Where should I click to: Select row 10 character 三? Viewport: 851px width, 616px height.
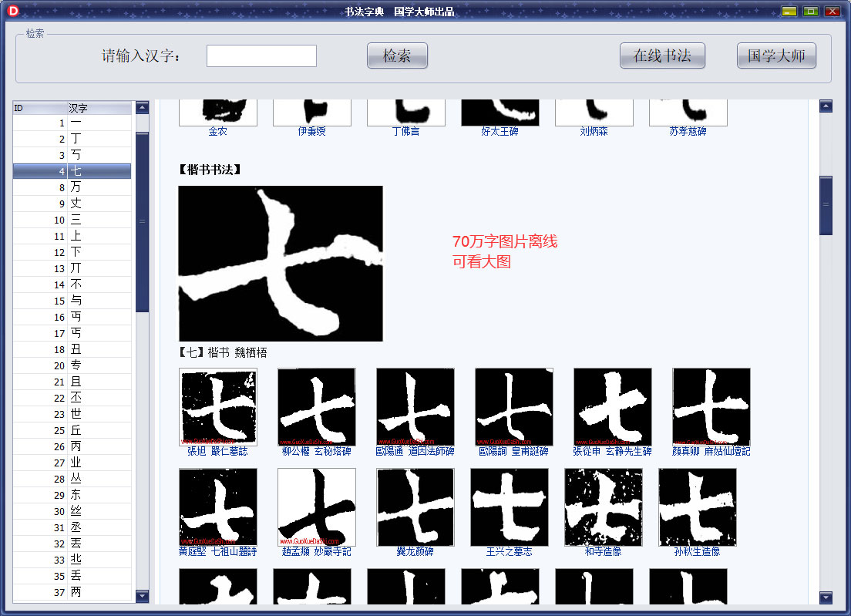72,220
